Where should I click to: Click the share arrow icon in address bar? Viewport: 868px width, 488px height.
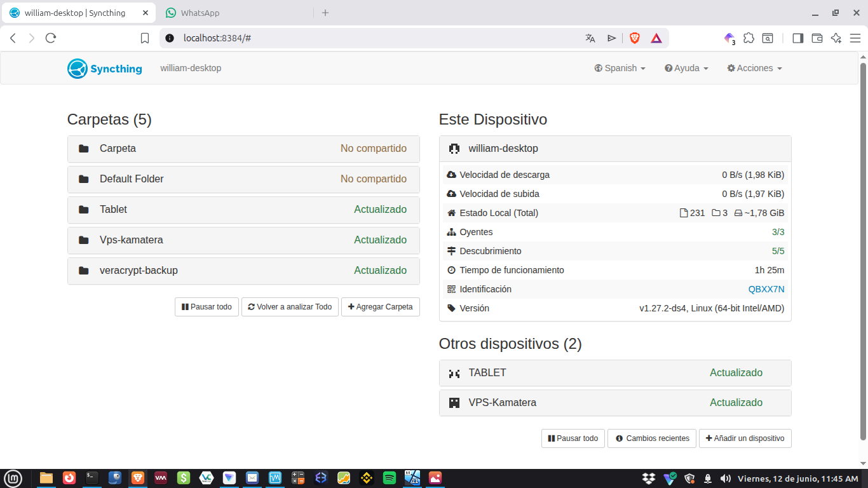point(611,38)
